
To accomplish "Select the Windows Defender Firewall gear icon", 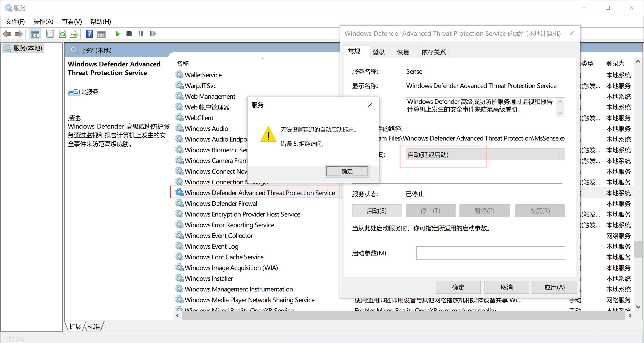I will click(x=179, y=203).
